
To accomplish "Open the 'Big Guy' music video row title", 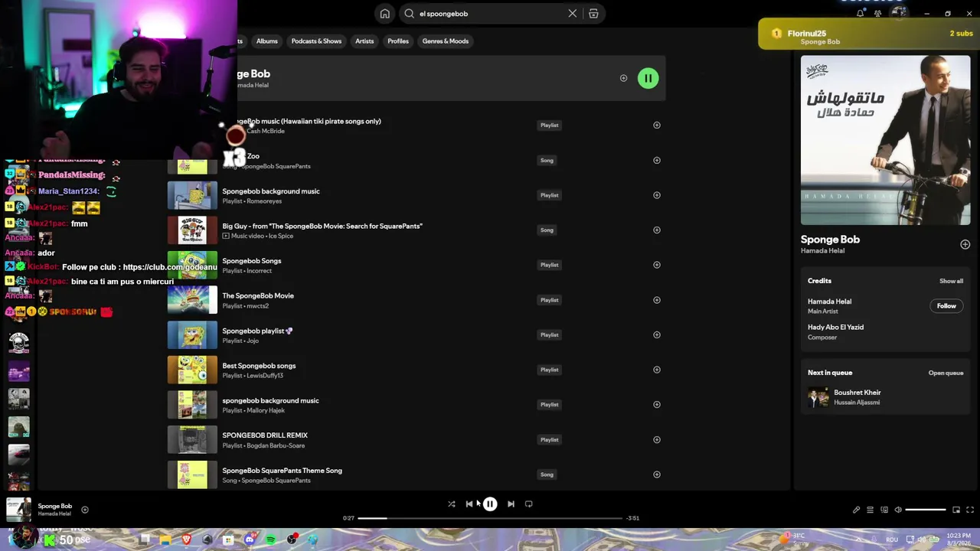I will [322, 227].
